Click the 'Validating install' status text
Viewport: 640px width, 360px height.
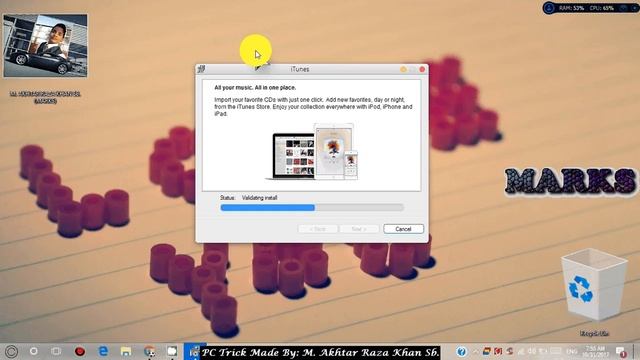click(259, 198)
